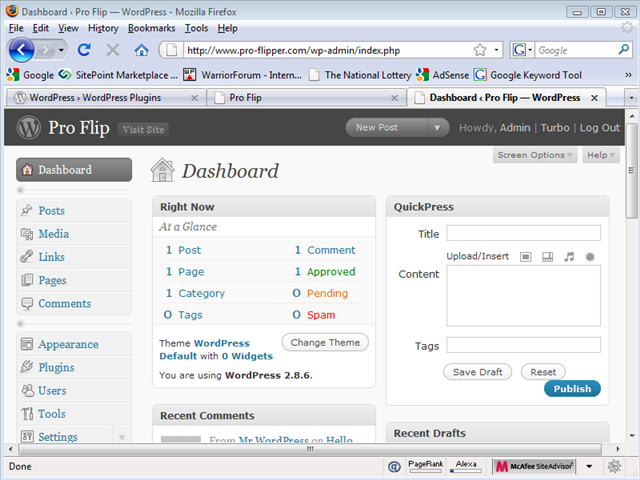Add audio via the music note icon
The image size is (640, 480).
(569, 257)
